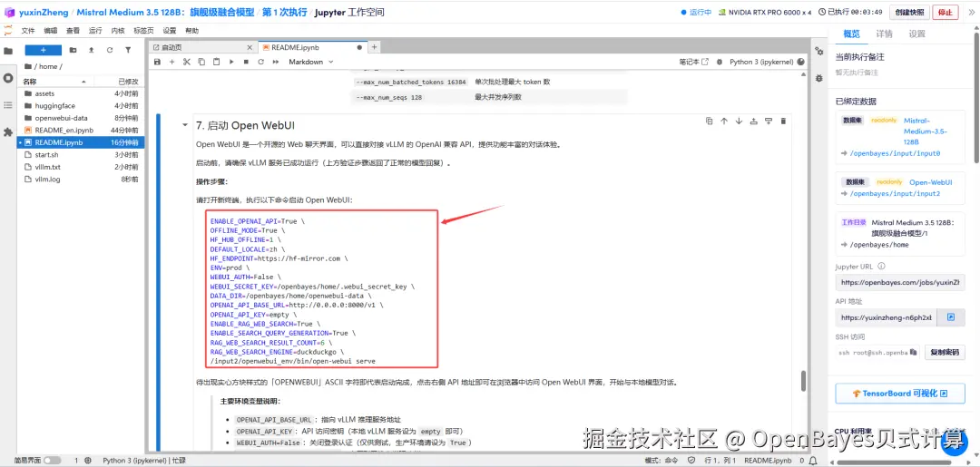
Task: Collapse the '7. 启动 Open WebUI' heading
Action: click(x=184, y=125)
